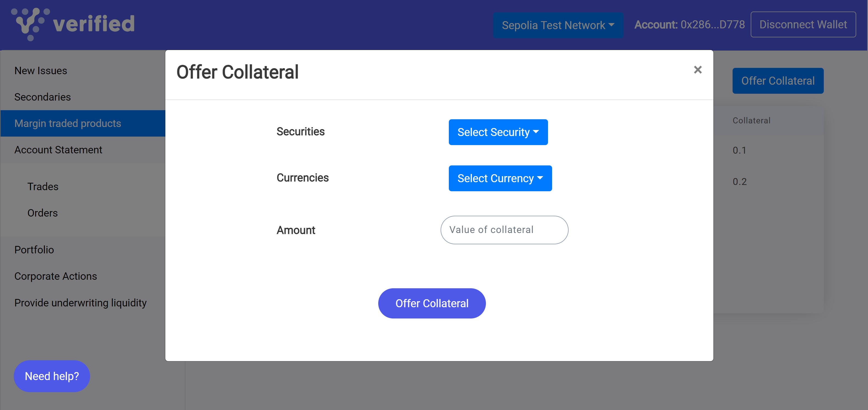This screenshot has width=868, height=410.
Task: Click the Account address 0x286...D778
Action: [712, 25]
